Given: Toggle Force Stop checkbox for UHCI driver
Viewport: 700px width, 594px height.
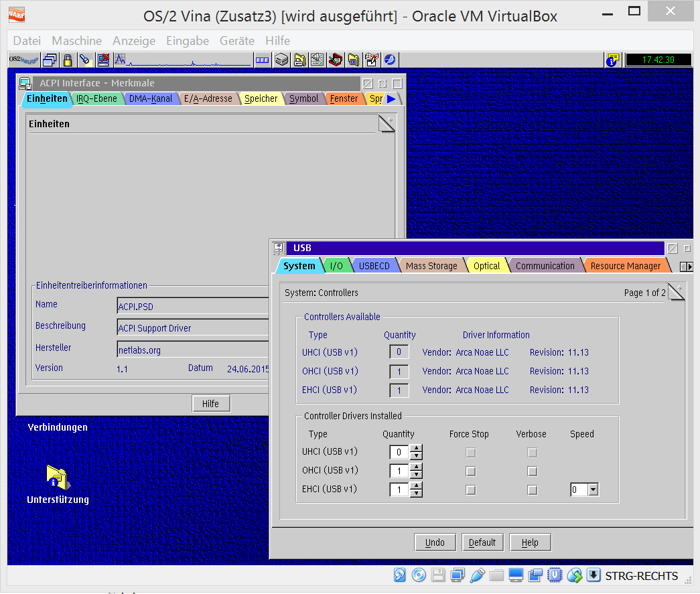Looking at the screenshot, I should point(470,453).
